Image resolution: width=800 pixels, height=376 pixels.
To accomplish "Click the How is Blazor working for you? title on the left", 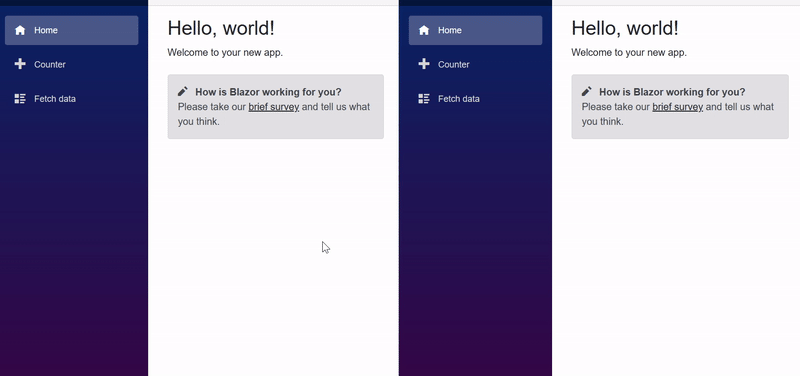I will (268, 92).
